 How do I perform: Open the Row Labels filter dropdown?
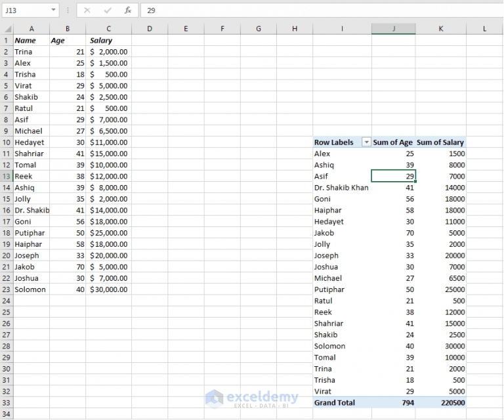[x=366, y=142]
